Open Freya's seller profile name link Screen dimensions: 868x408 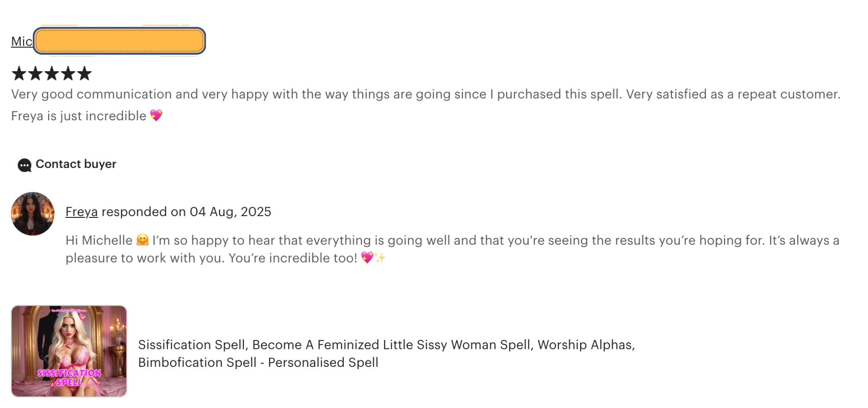click(81, 212)
